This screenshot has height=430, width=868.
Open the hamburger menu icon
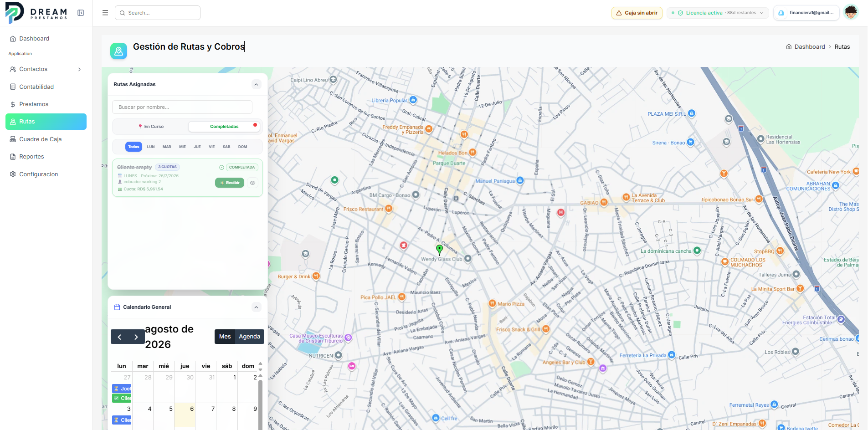pos(105,13)
